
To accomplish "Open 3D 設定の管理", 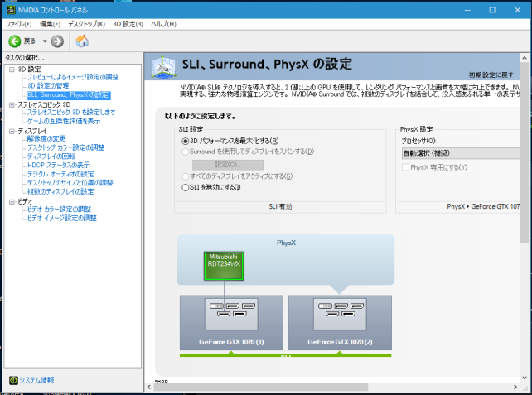I will (x=48, y=86).
